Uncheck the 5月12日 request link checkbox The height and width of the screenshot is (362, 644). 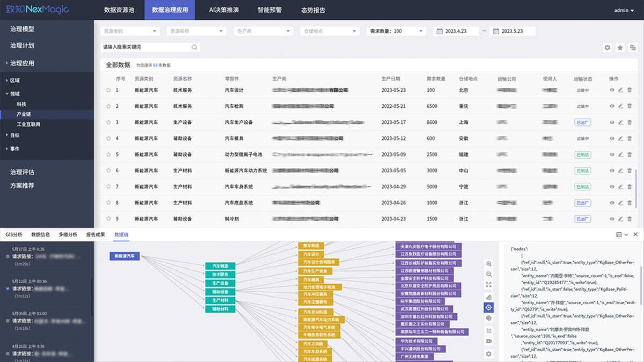(7, 289)
